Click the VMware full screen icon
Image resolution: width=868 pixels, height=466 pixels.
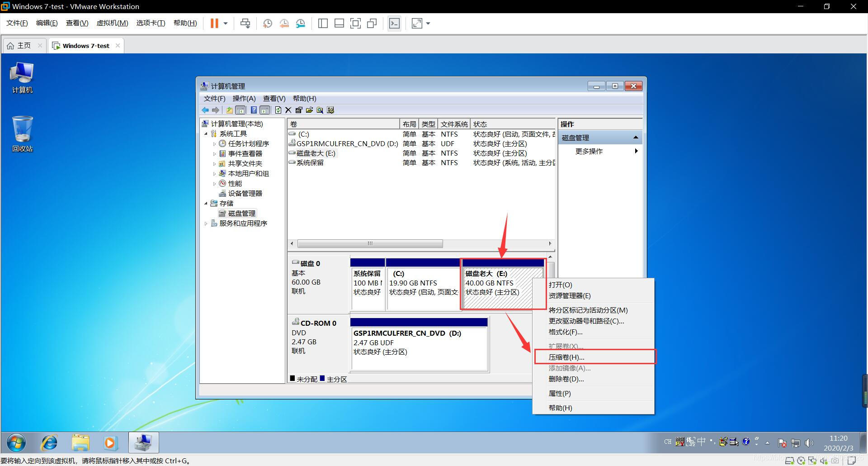355,23
